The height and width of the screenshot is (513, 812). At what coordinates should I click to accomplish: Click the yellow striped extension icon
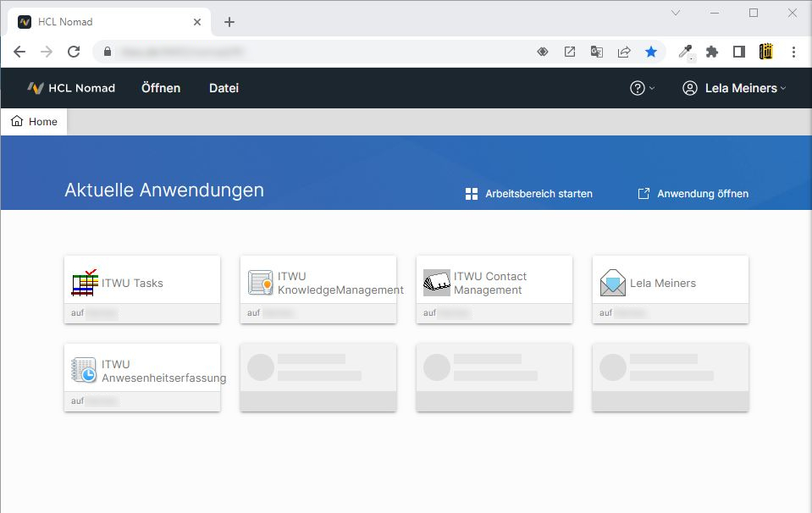coord(766,52)
